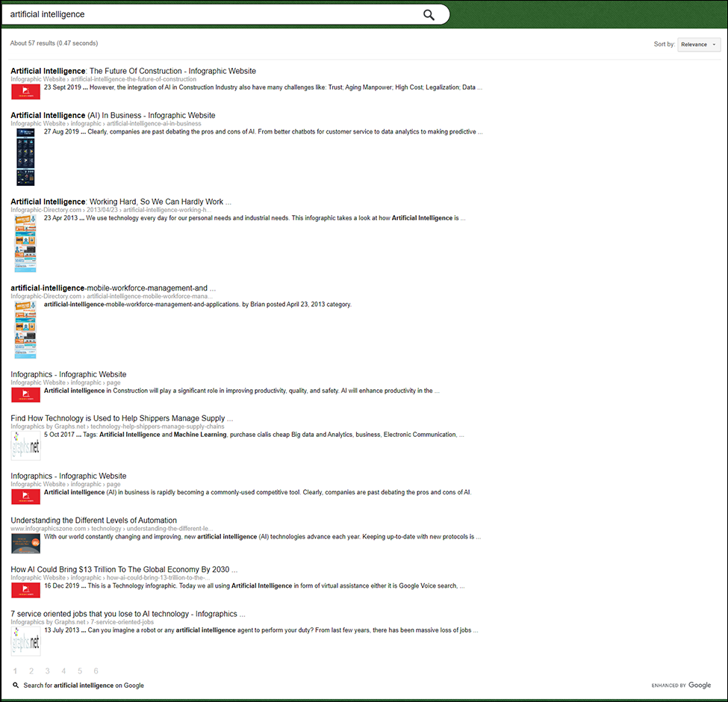The height and width of the screenshot is (702, 728).
Task: Click the magnifier icon beside 'Search for' footer link
Action: [16, 686]
